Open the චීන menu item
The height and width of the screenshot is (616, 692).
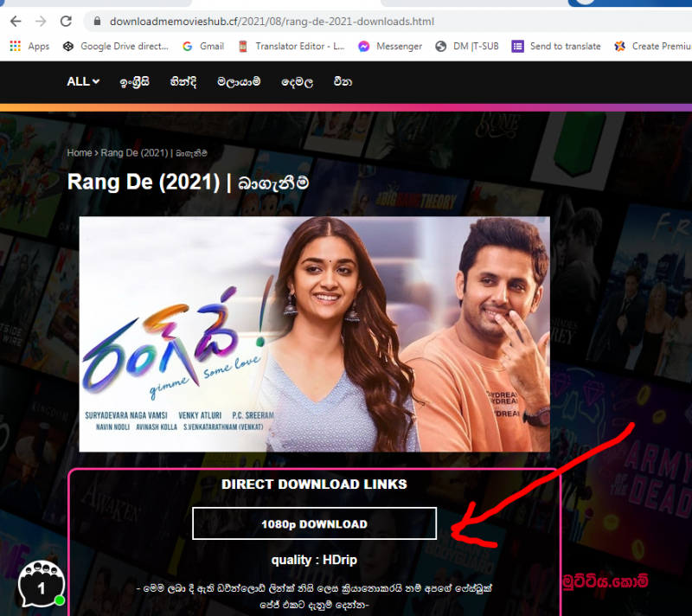pos(343,81)
